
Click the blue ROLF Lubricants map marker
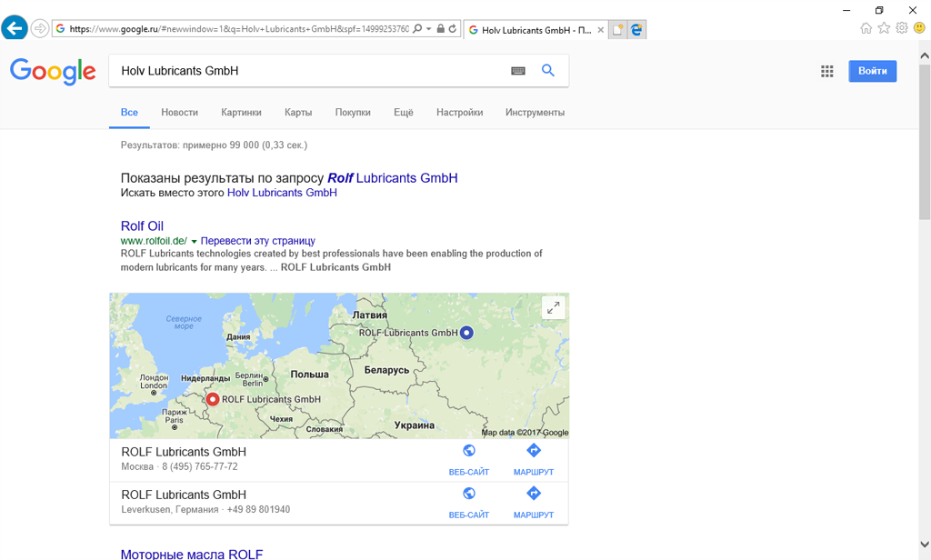pyautogui.click(x=466, y=333)
